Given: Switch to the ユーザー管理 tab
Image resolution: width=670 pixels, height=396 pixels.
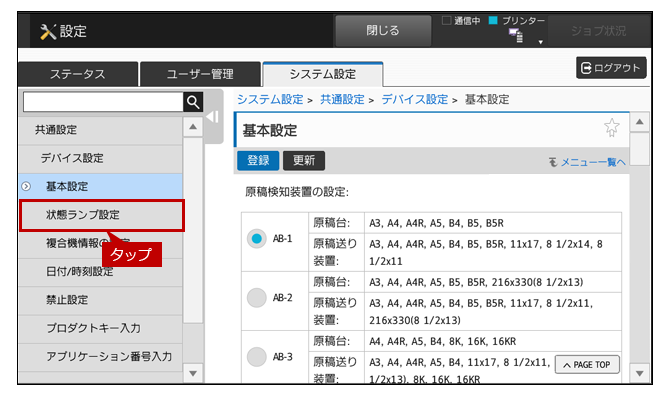Looking at the screenshot, I should point(200,74).
